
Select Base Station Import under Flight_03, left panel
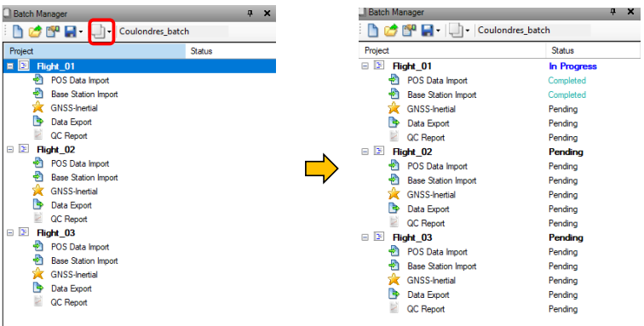[84, 260]
